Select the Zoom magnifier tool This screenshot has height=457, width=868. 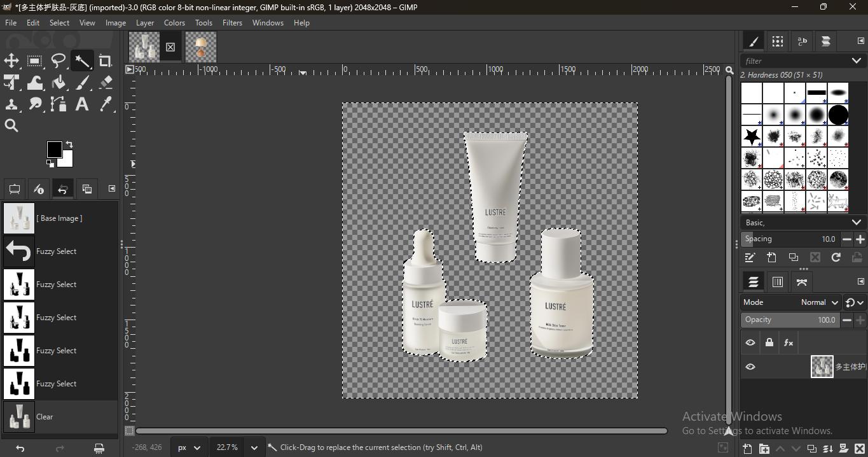pyautogui.click(x=11, y=126)
